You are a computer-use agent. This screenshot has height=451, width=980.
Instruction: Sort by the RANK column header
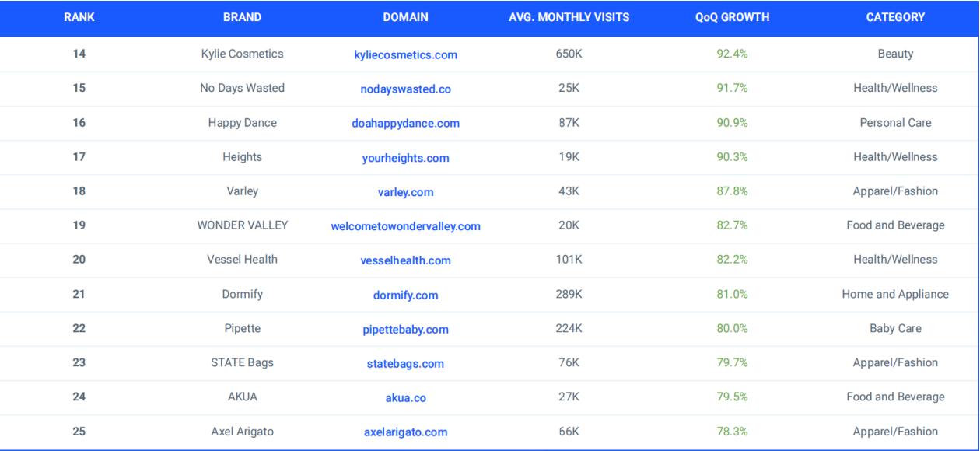pos(79,18)
